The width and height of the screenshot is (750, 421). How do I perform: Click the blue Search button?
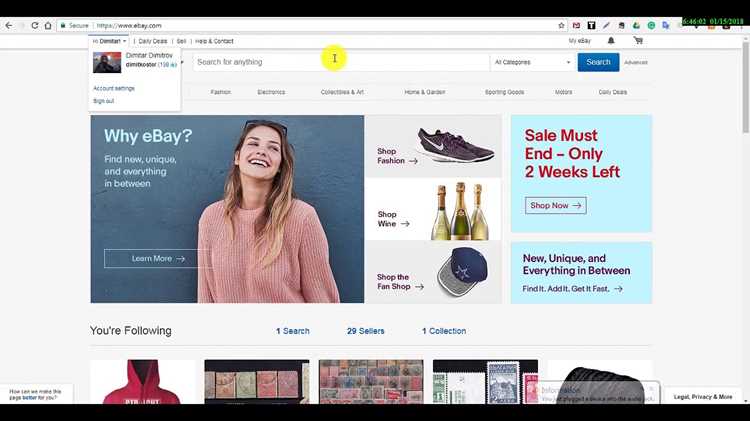click(x=598, y=62)
